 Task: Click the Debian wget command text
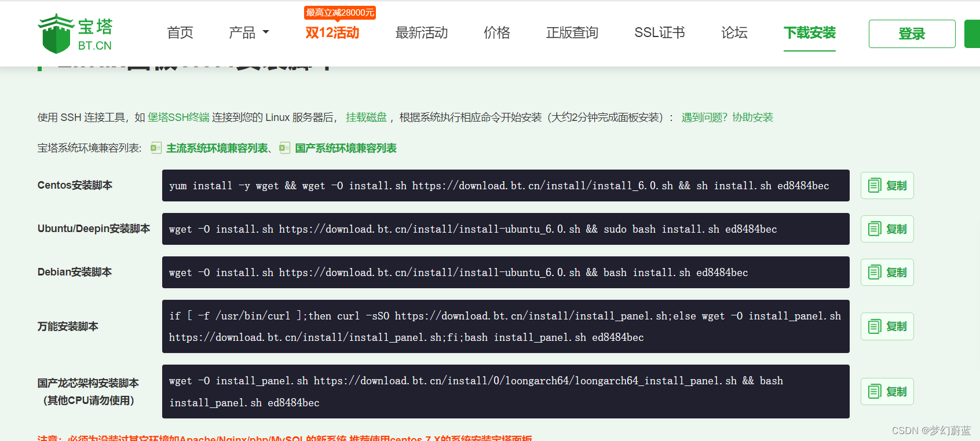click(x=459, y=273)
